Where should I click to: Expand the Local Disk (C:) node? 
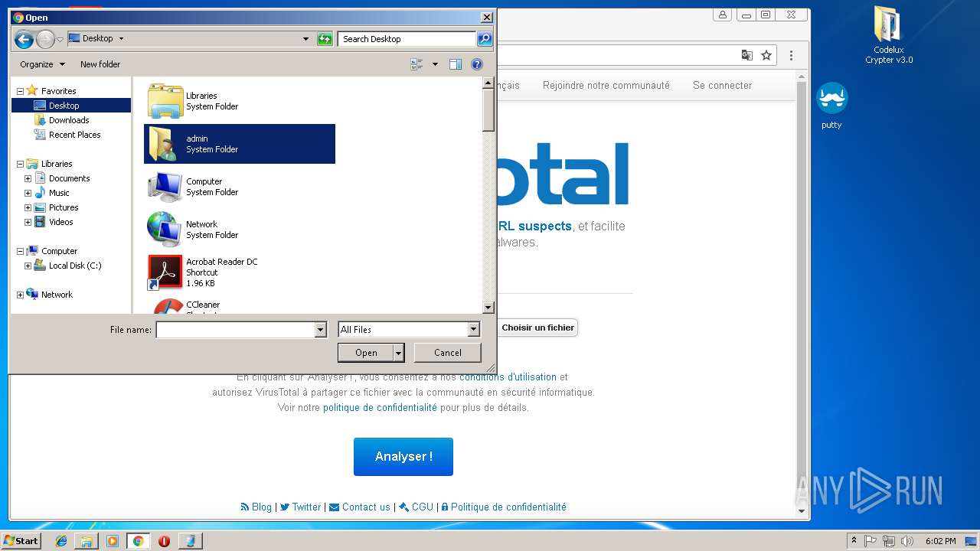[28, 266]
